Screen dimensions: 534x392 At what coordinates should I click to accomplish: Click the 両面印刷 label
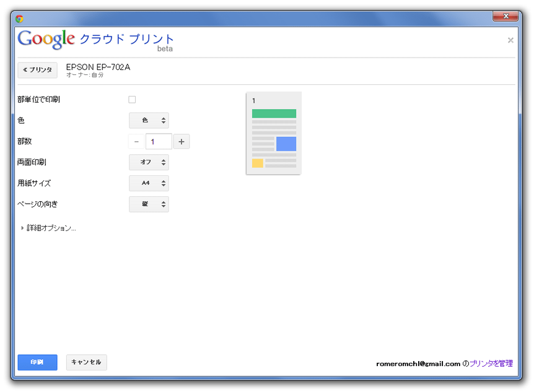click(x=32, y=162)
